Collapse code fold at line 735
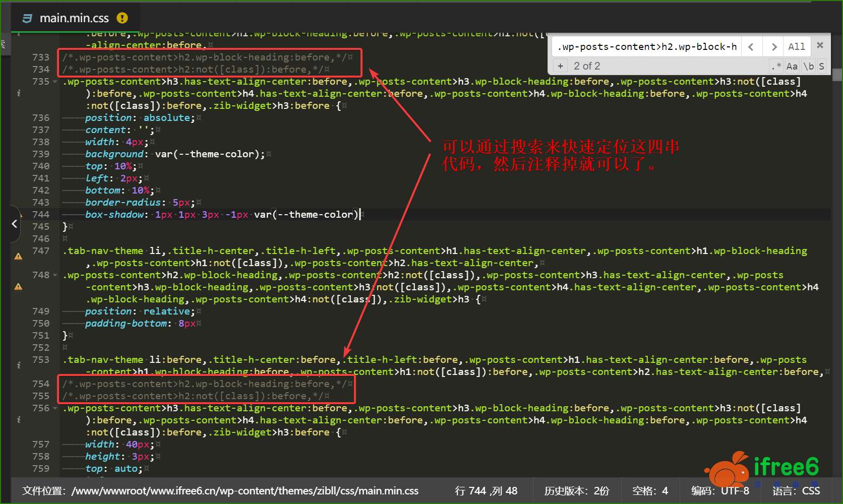The height and width of the screenshot is (504, 843). pyautogui.click(x=55, y=82)
